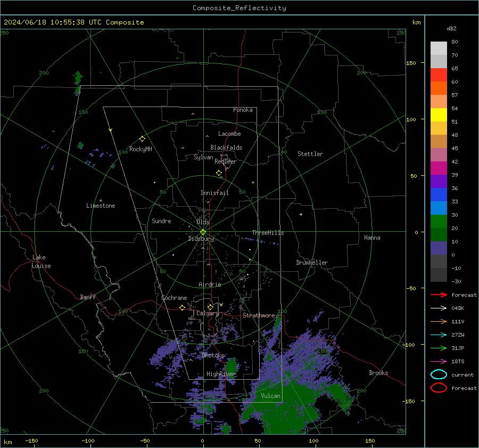Click the yellow radar-center diamond at Didsbury
The image size is (479, 448).
point(203,232)
